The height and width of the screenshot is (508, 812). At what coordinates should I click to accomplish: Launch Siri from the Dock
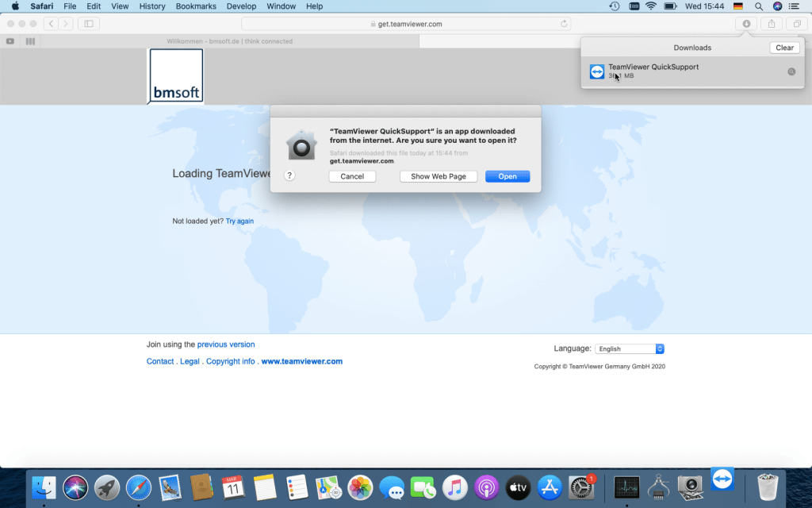[75, 487]
